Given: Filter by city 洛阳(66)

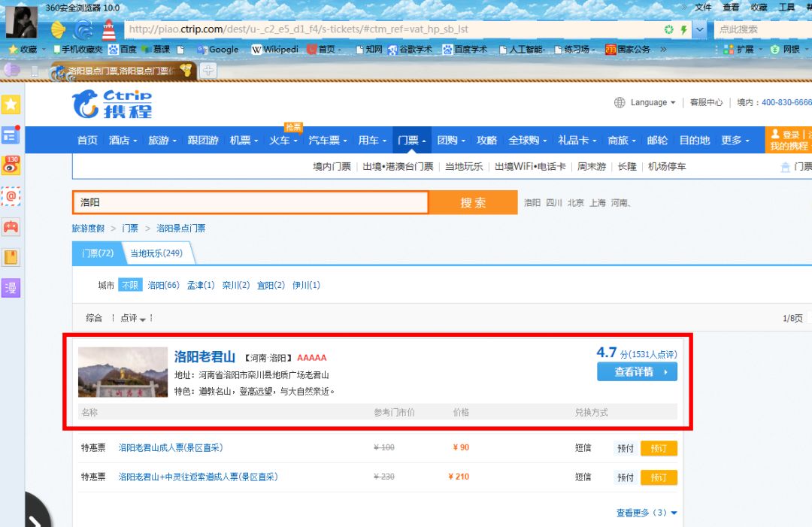Looking at the screenshot, I should [164, 285].
